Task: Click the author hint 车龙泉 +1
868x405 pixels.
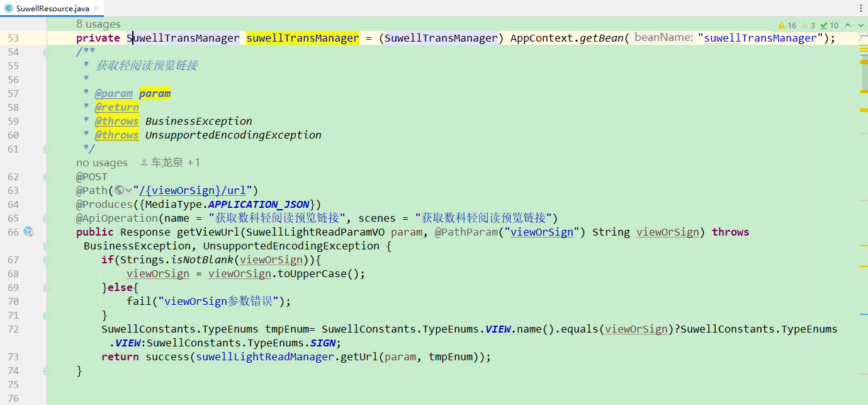Action: [x=170, y=163]
